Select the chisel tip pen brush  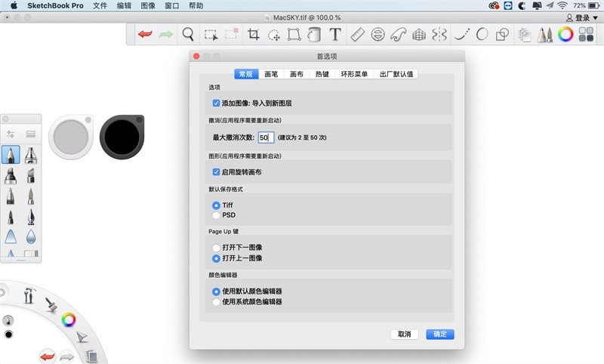[x=31, y=175]
